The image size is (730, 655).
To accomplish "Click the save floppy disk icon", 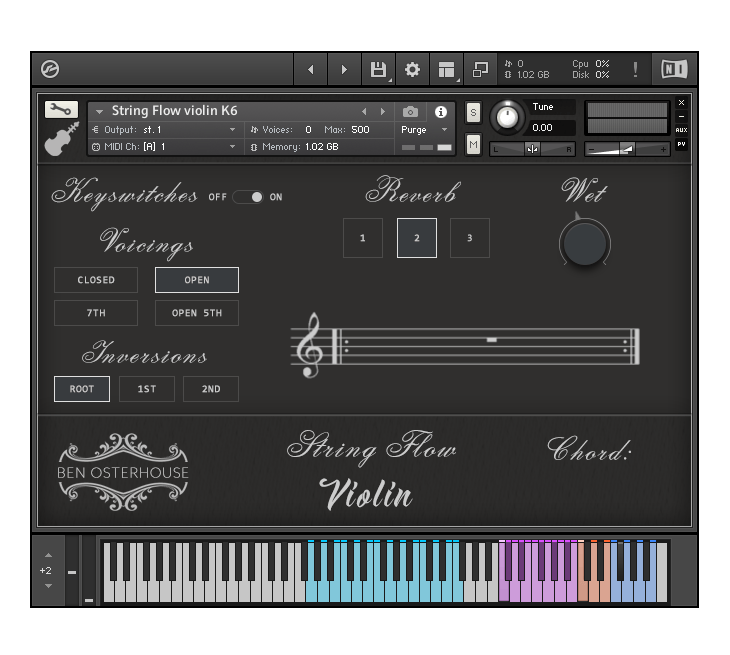I will pos(378,70).
